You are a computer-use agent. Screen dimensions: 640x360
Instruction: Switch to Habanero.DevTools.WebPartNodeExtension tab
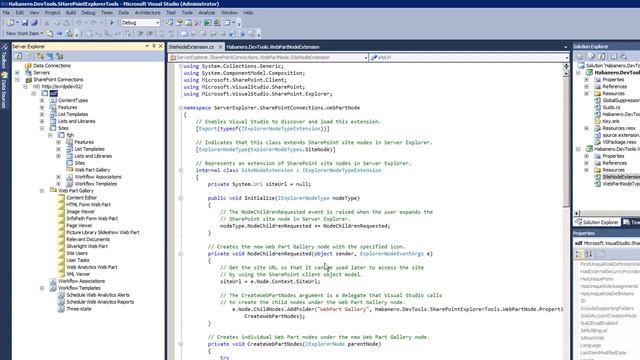coord(273,47)
